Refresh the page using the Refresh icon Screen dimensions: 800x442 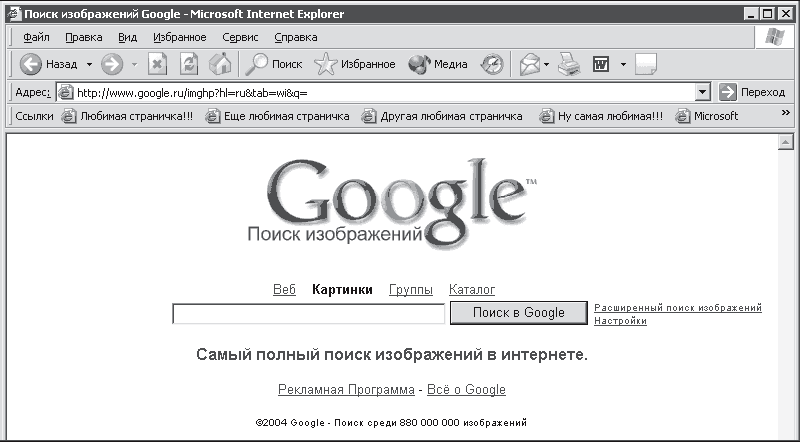189,65
